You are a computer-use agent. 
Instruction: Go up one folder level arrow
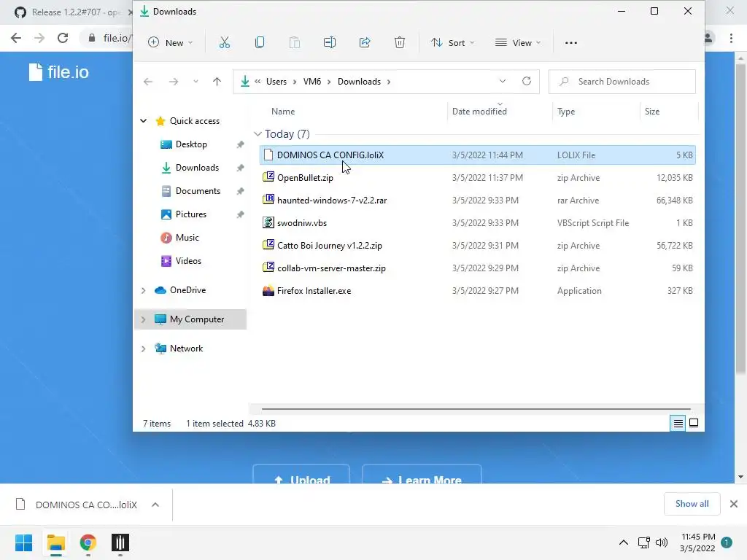click(217, 82)
